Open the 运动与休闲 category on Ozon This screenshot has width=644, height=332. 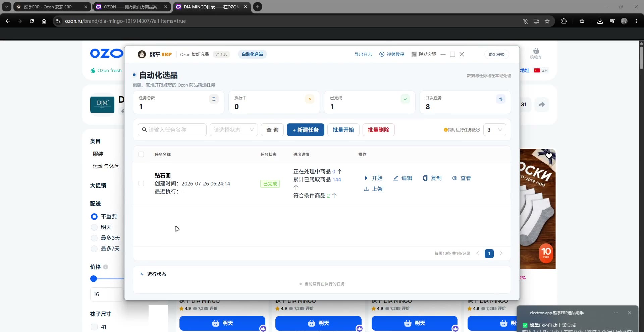pyautogui.click(x=106, y=166)
